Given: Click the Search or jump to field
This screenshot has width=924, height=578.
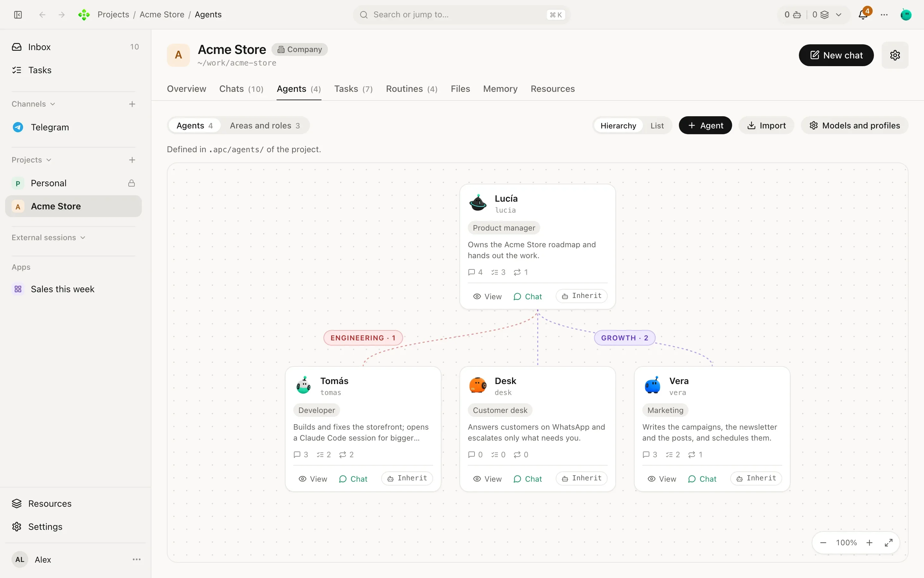Looking at the screenshot, I should 461,14.
